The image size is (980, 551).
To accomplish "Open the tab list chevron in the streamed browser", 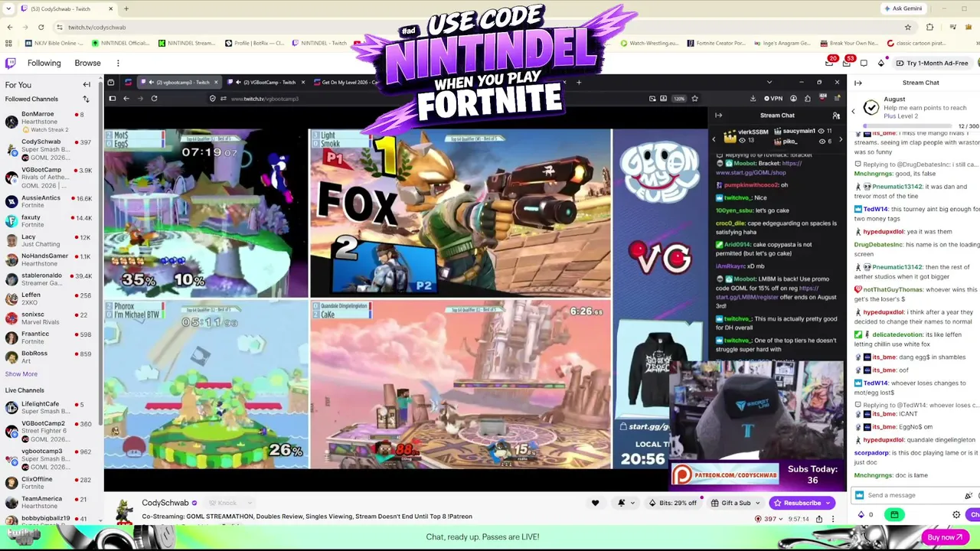I will [769, 83].
